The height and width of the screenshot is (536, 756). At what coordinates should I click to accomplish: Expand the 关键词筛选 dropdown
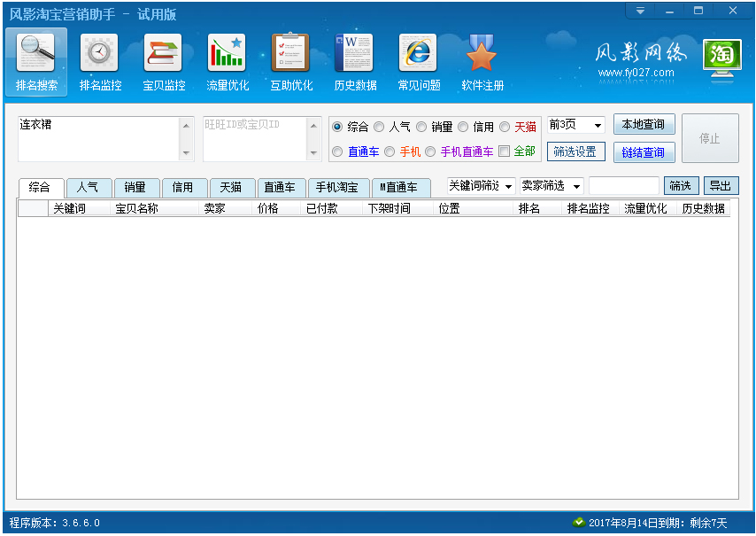coord(509,186)
